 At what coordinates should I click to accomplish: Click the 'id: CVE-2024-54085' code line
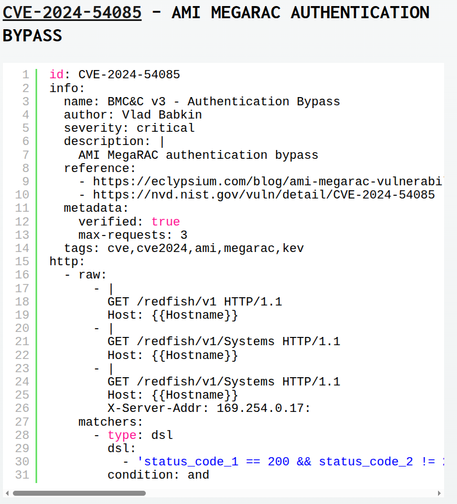115,74
